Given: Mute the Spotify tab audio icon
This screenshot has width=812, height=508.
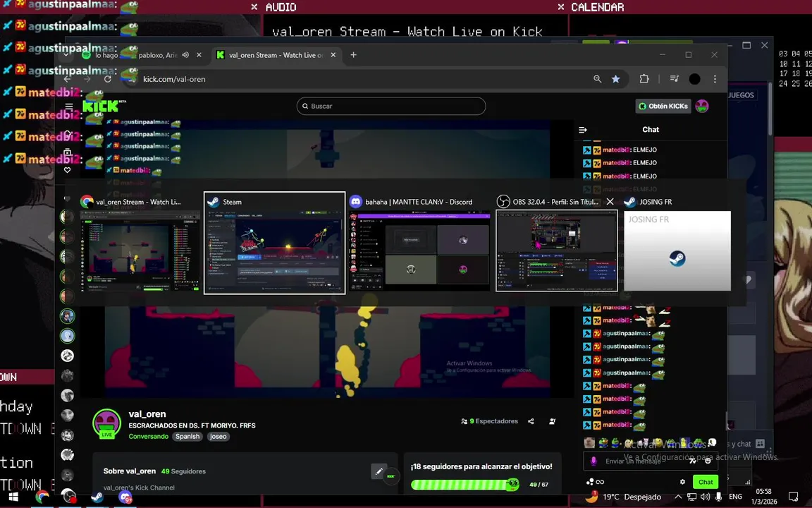Looking at the screenshot, I should [185, 55].
